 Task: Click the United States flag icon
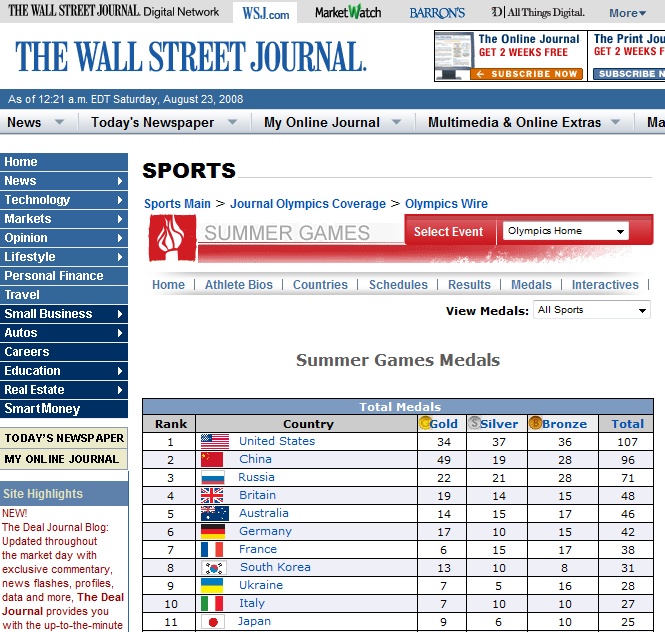215,442
